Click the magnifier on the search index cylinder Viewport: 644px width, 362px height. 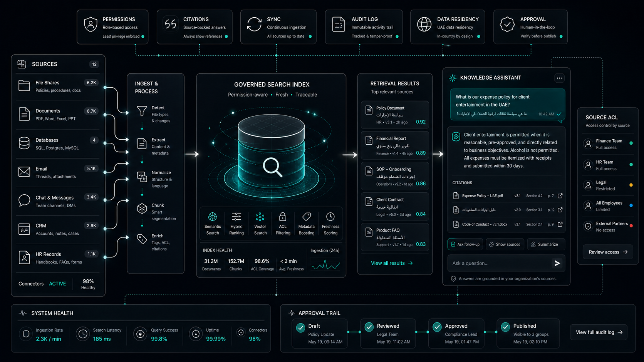click(273, 167)
